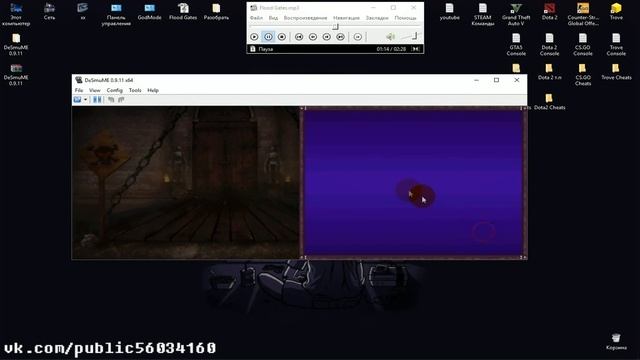Launch the Trove desktop shortcut

(x=616, y=11)
